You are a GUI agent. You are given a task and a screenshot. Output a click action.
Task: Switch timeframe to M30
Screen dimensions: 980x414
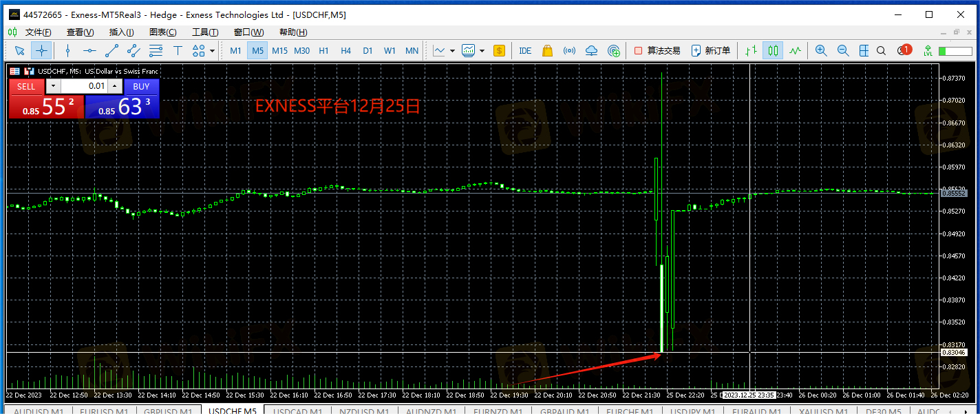302,50
